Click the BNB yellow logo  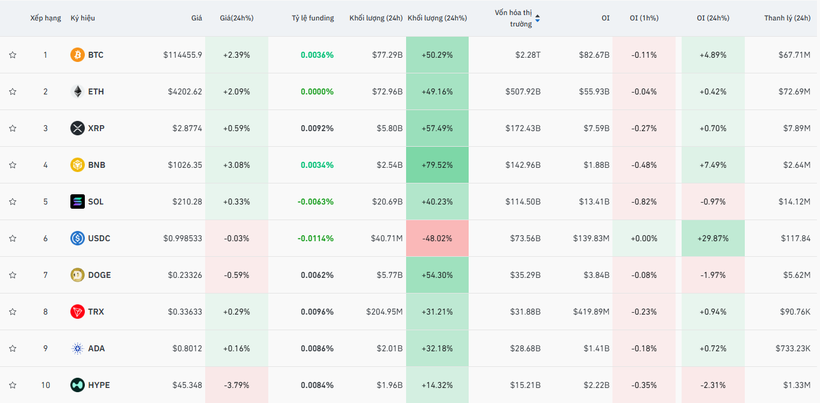(x=77, y=165)
